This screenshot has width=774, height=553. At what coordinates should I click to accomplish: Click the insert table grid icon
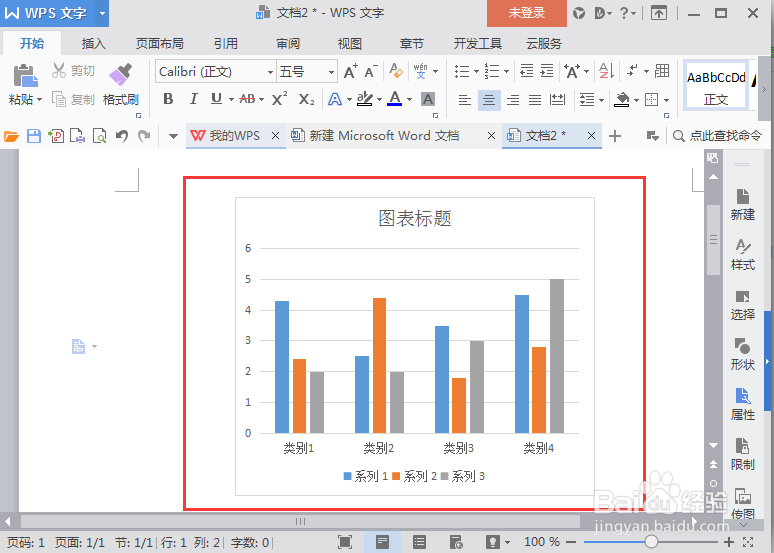coord(662,71)
